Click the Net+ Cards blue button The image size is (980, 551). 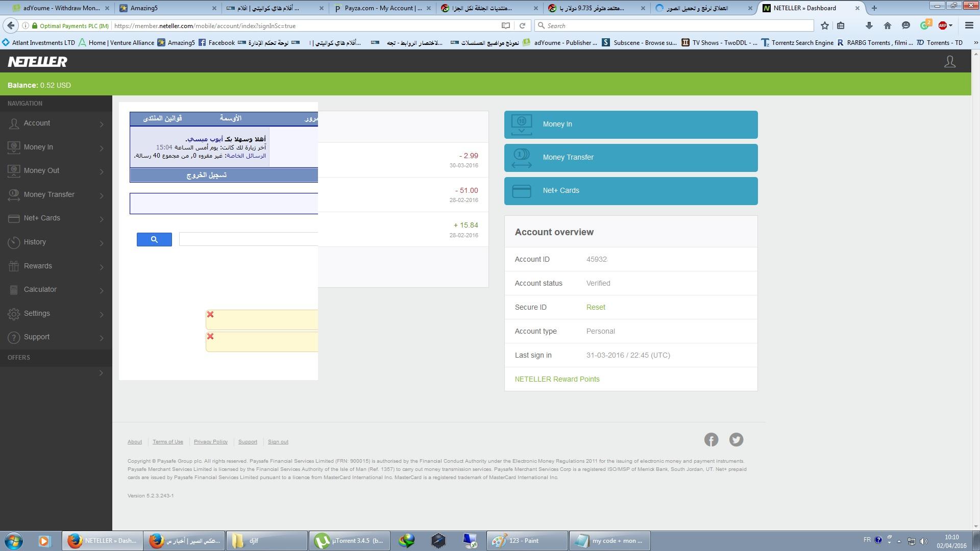click(631, 191)
